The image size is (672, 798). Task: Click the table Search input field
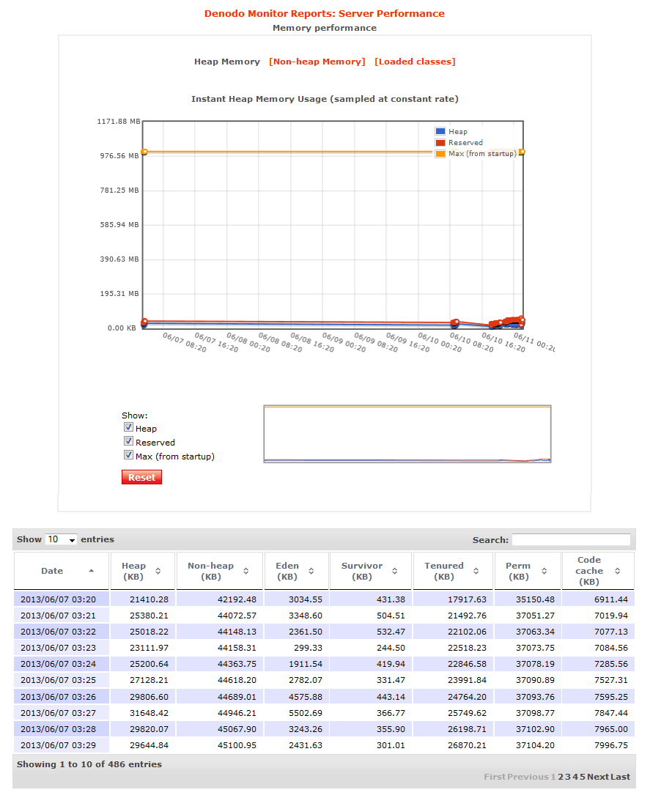(571, 539)
